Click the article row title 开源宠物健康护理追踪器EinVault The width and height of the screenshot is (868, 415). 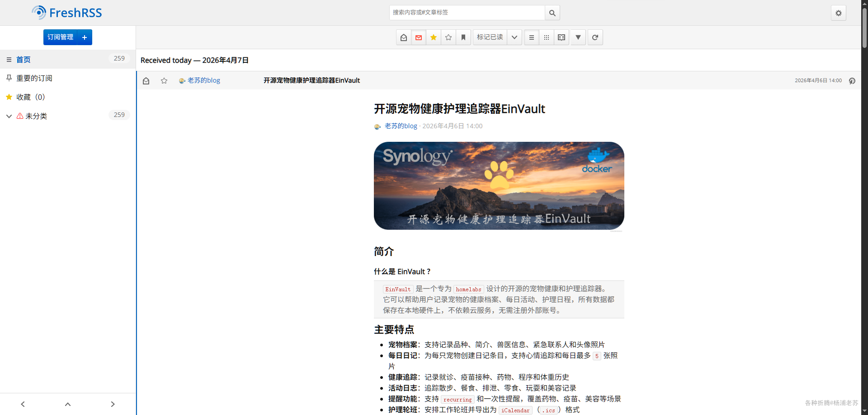click(311, 80)
